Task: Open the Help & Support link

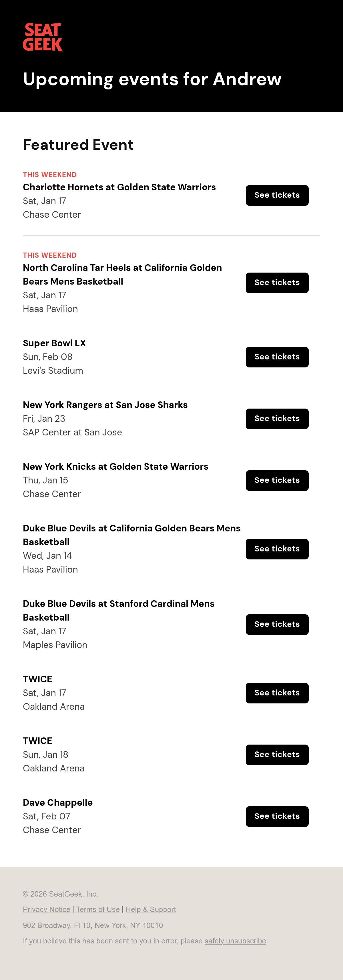Action: pos(151,909)
